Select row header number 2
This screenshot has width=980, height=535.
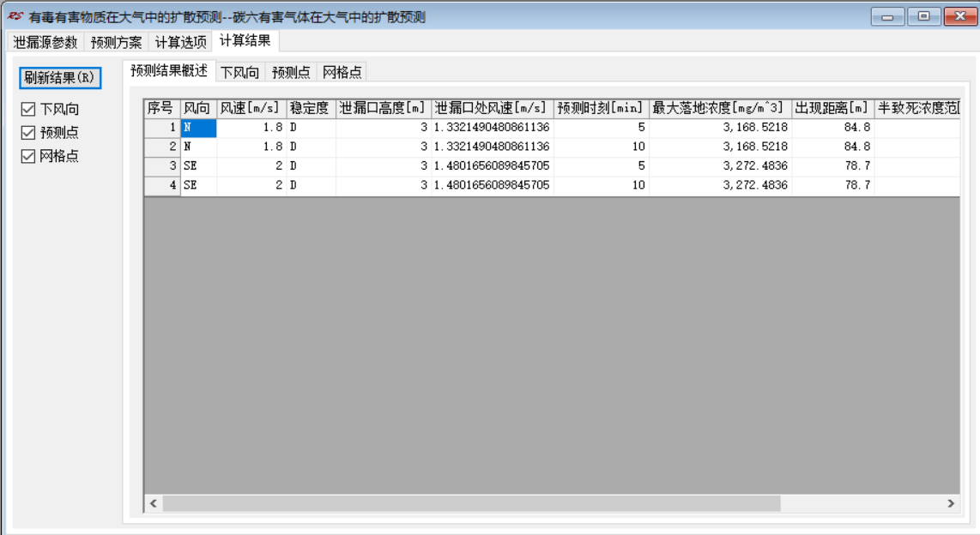click(x=162, y=147)
